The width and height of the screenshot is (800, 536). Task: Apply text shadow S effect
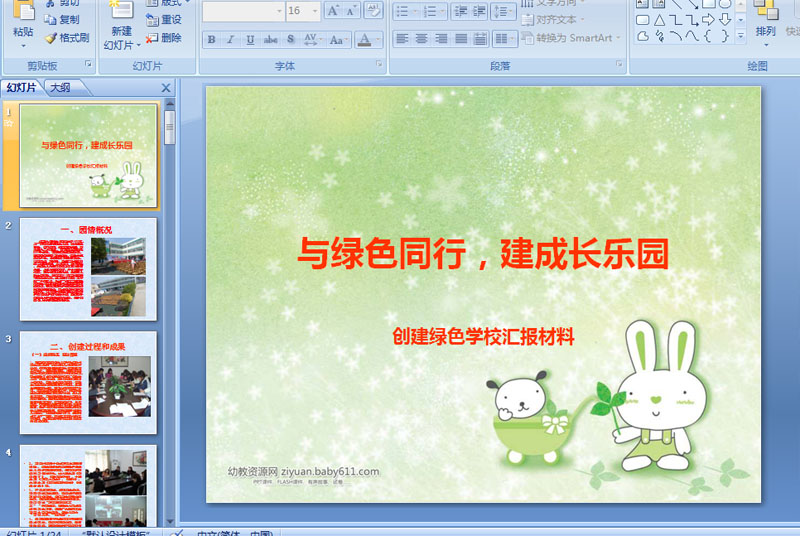[x=290, y=39]
